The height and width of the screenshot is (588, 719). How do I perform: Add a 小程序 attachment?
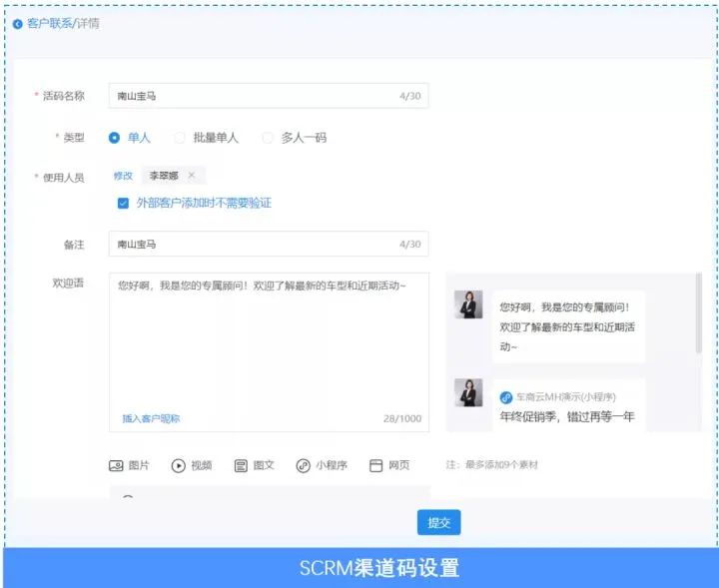[x=322, y=465]
